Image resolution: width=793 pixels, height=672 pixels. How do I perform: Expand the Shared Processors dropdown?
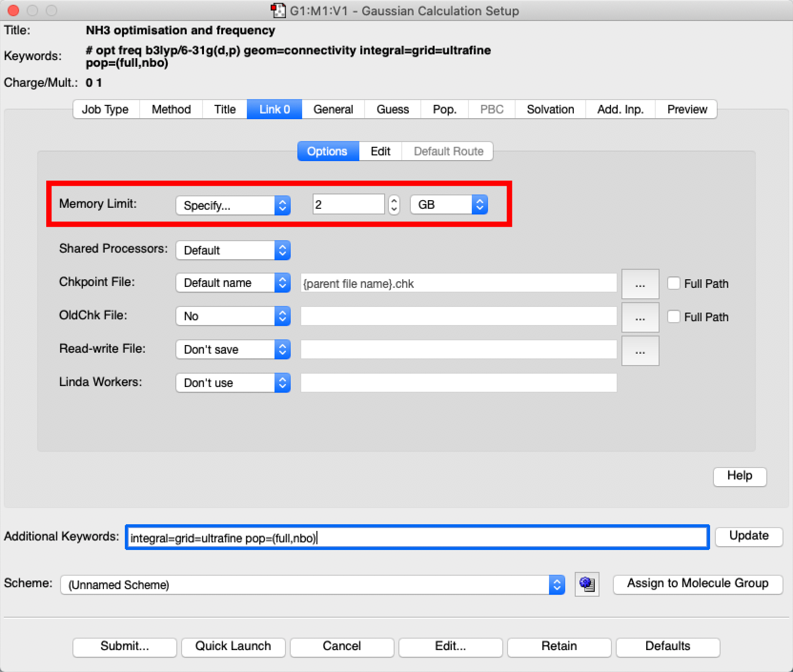[233, 250]
